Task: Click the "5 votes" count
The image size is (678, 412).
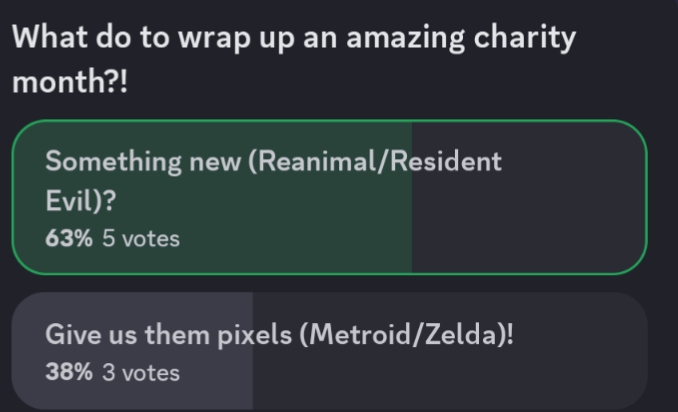Action: [141, 239]
